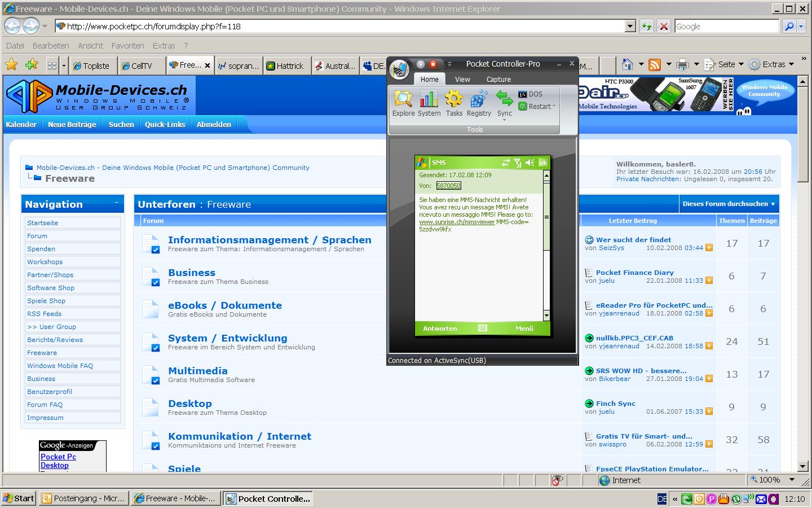Click the Print icon in the command bar
812x508 pixels.
(682, 65)
